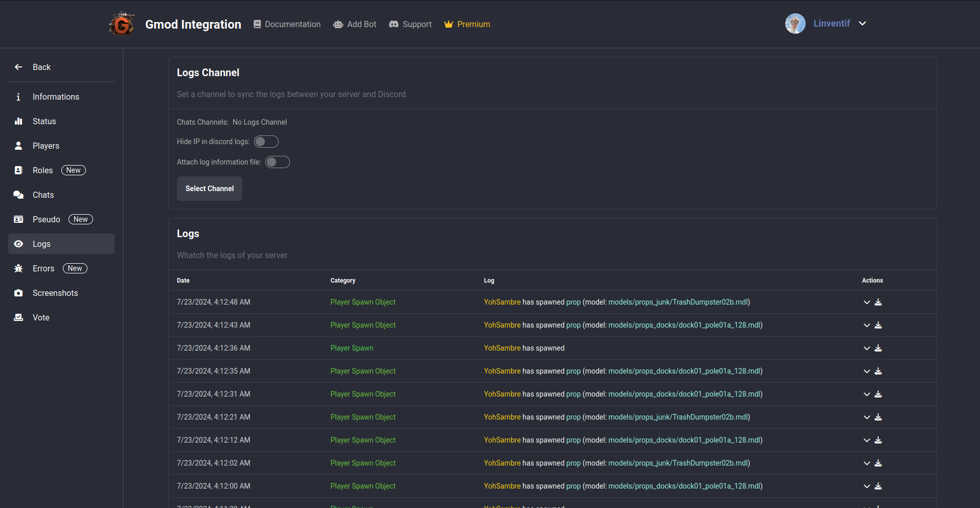The width and height of the screenshot is (980, 508).
Task: Open the Linventif user dropdown arrow
Action: (862, 24)
